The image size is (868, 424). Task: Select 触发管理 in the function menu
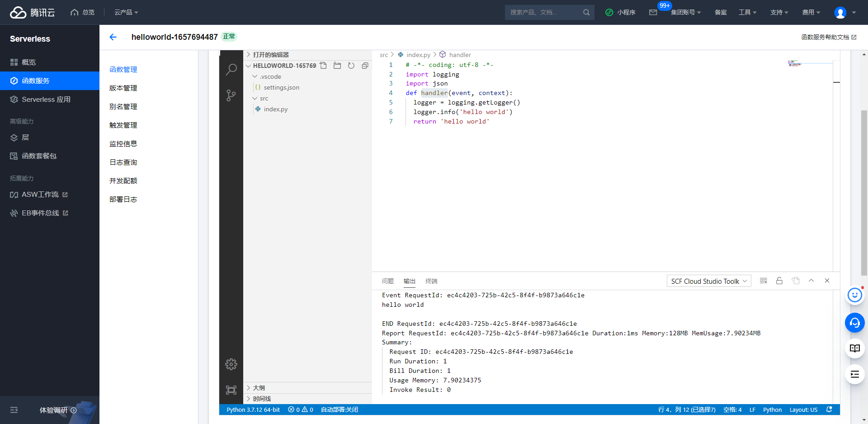pos(123,125)
